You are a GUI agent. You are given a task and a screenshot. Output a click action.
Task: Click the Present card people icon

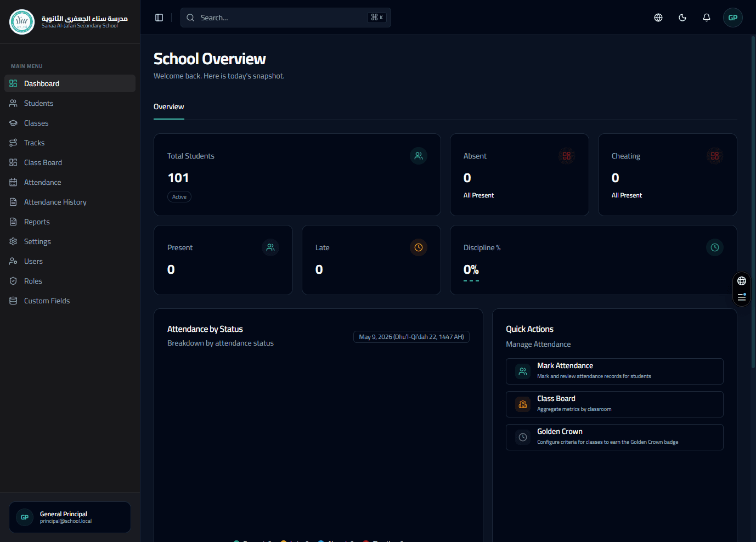pyautogui.click(x=270, y=247)
